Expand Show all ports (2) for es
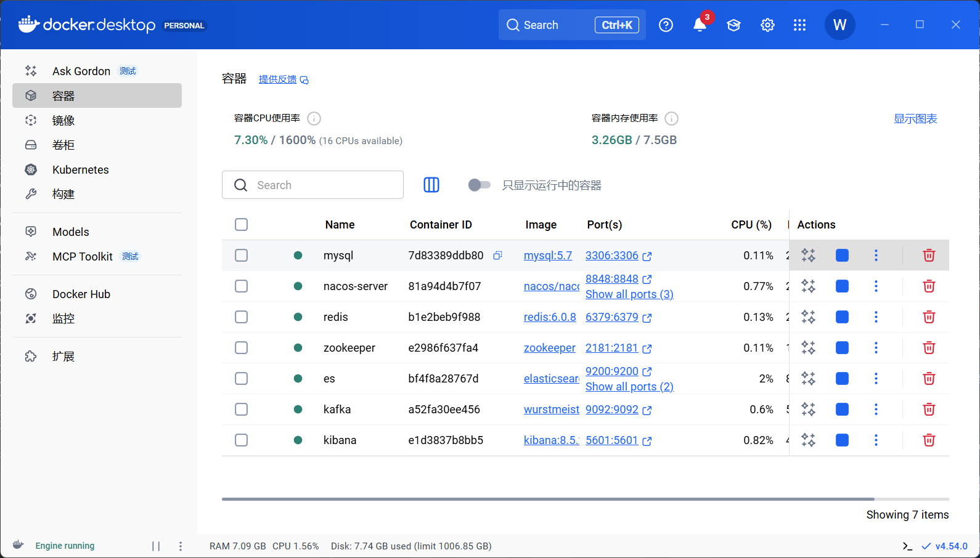980x558 pixels. [x=629, y=387]
